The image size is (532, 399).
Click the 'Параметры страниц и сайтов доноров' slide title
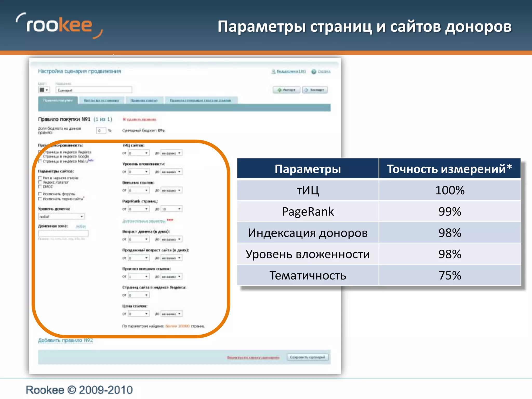(x=365, y=26)
